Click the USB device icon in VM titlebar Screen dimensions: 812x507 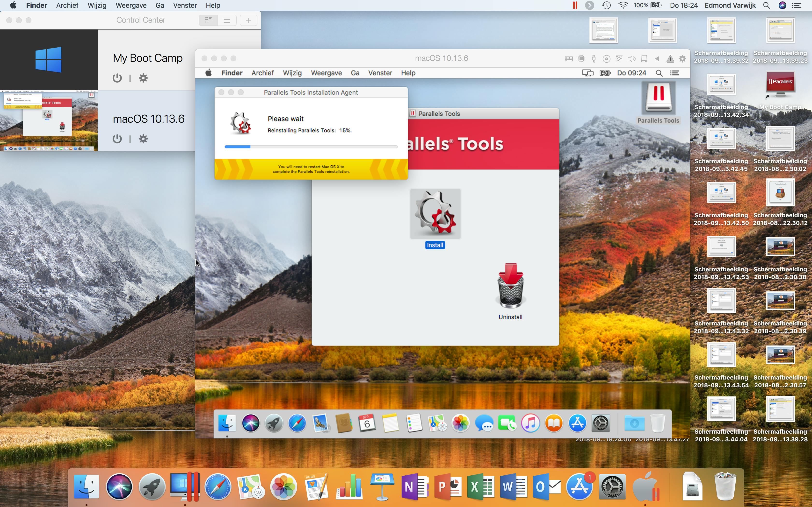pos(594,59)
